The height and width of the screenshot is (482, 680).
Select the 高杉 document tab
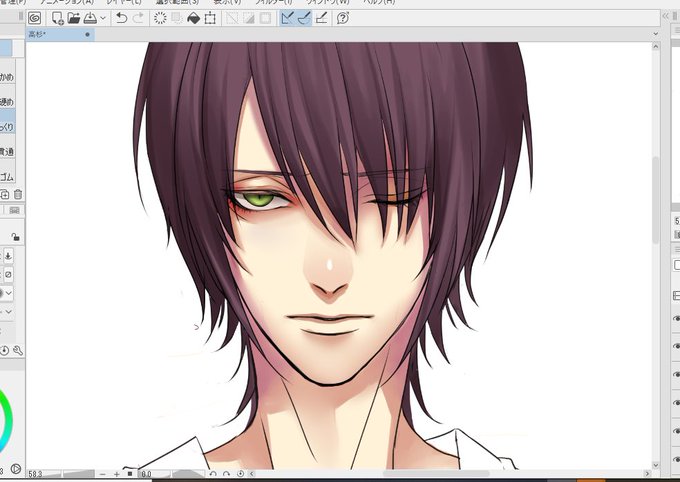coord(60,34)
